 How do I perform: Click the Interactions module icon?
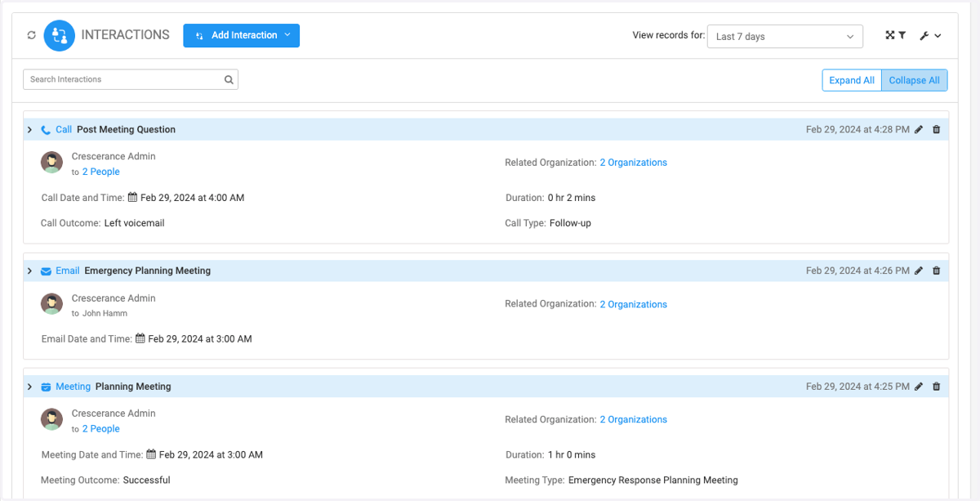(59, 35)
